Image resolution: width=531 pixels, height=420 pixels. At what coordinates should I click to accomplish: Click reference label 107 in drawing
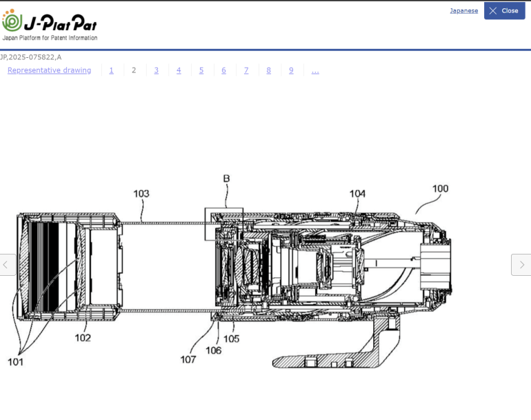coord(188,360)
